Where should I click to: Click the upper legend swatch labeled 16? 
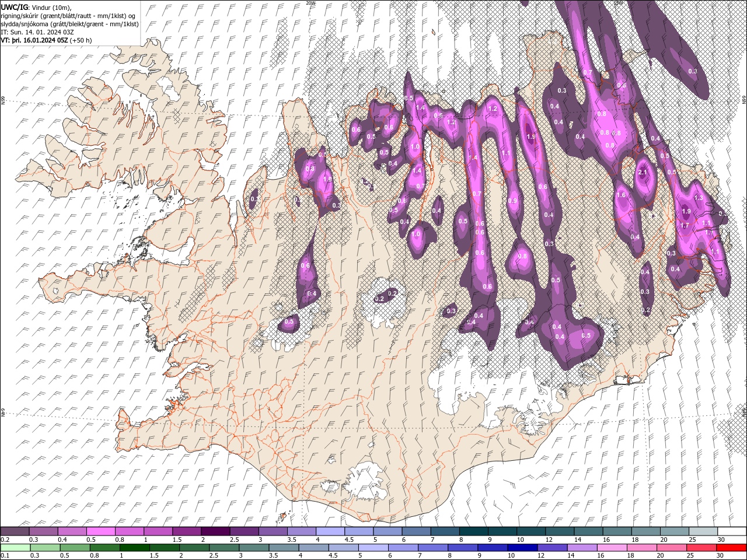[x=617, y=531]
